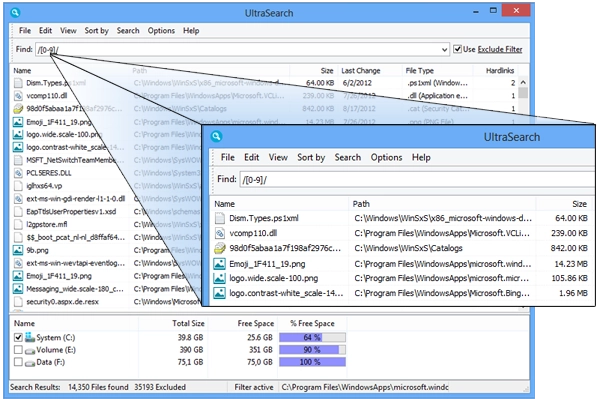Click the document icon of EapTtlsUserPropertiesv1.xsd
Screen dimensions: 600x401
[x=18, y=212]
